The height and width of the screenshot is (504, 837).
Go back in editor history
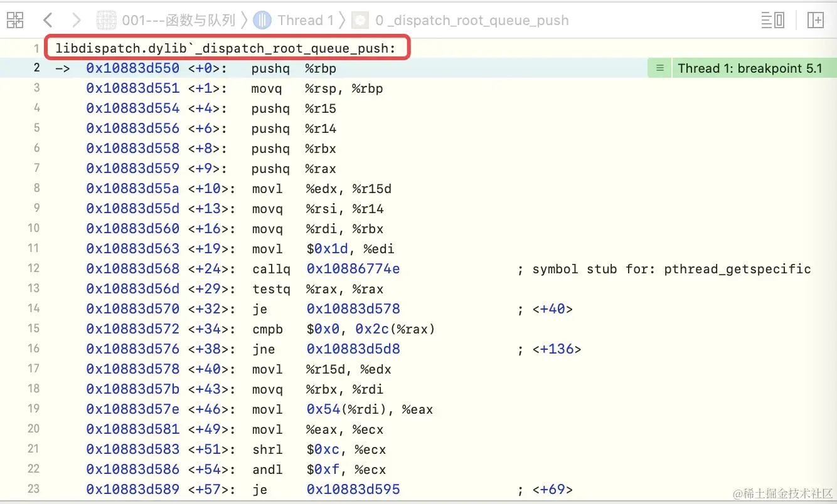(x=48, y=20)
